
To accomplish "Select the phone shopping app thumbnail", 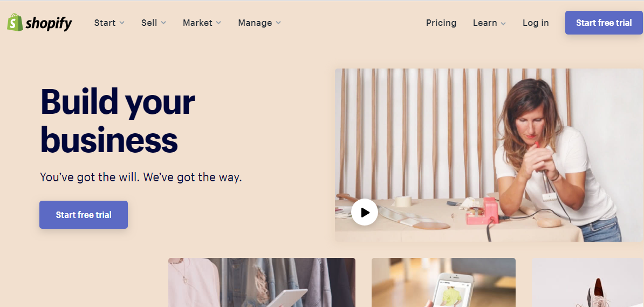I will click(443, 282).
